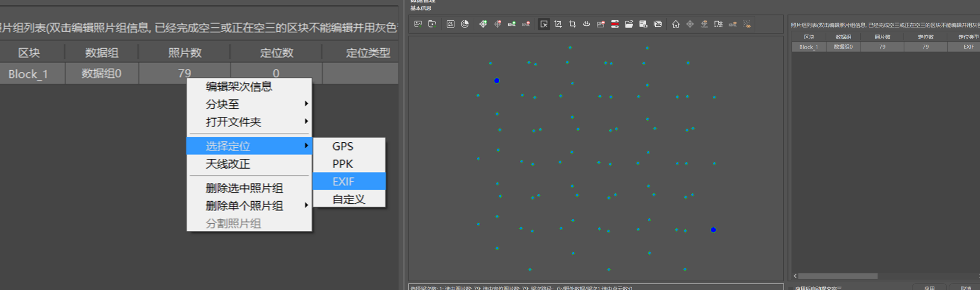The image size is (980, 290).
Task: Click the open folder toolbar icon
Action: pos(629,24)
